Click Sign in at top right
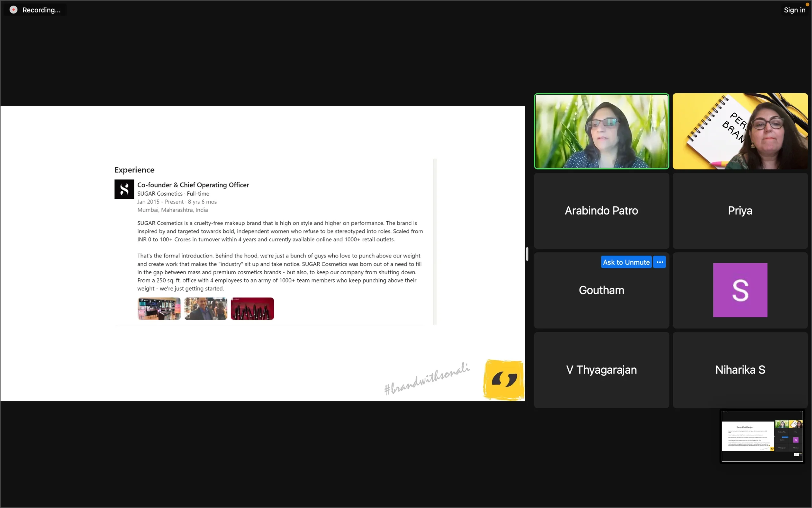This screenshot has height=508, width=812. pos(794,10)
